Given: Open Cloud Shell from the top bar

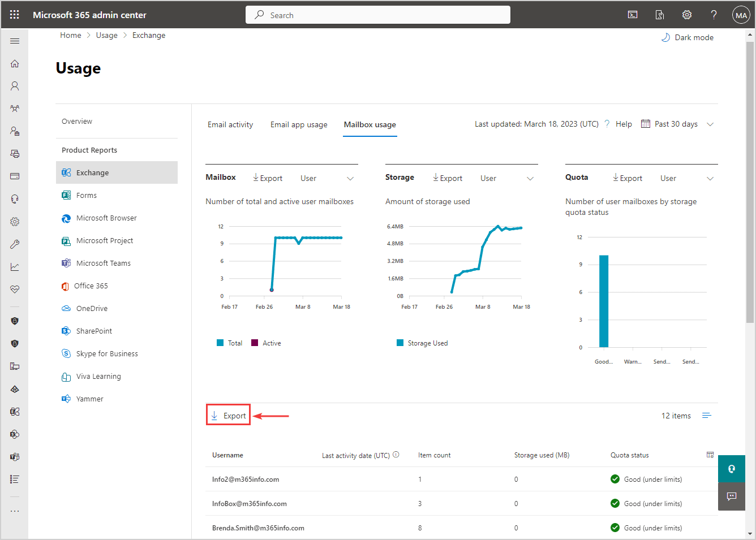Looking at the screenshot, I should 633,14.
